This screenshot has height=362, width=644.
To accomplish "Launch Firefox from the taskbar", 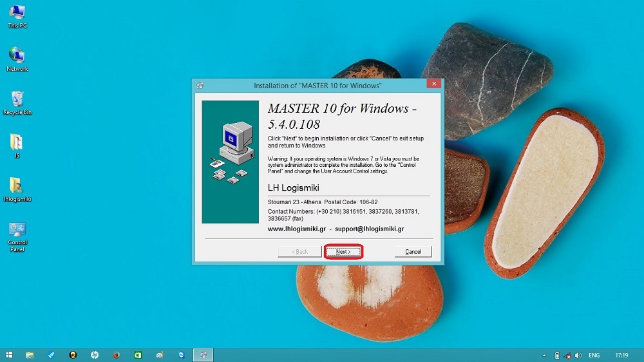I will 116,355.
